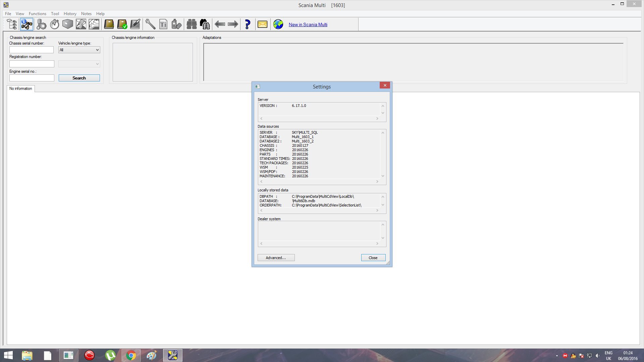Click the wrench tool icon
Image resolution: width=644 pixels, height=362 pixels.
point(150,24)
